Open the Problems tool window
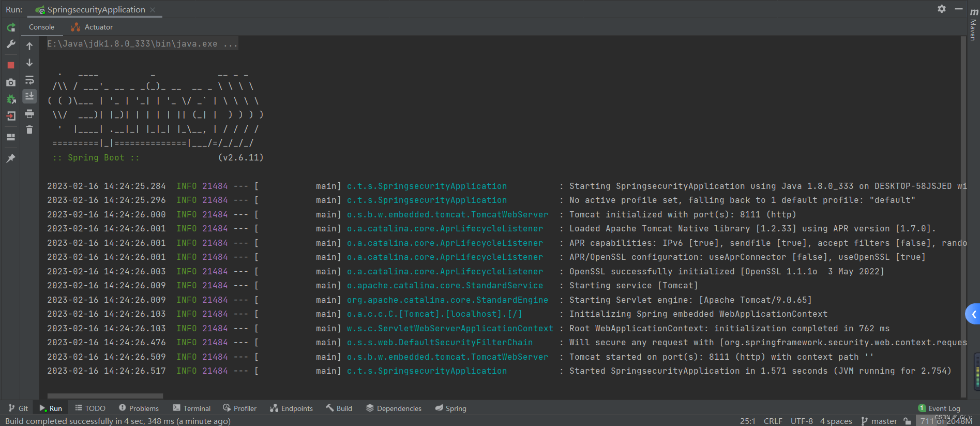The height and width of the screenshot is (426, 980). [139, 408]
